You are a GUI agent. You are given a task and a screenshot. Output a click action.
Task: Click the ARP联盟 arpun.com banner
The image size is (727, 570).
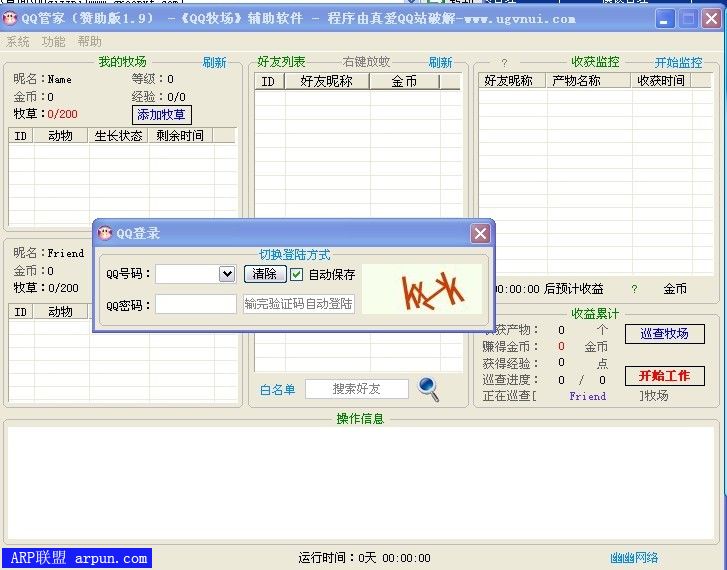tap(77, 558)
